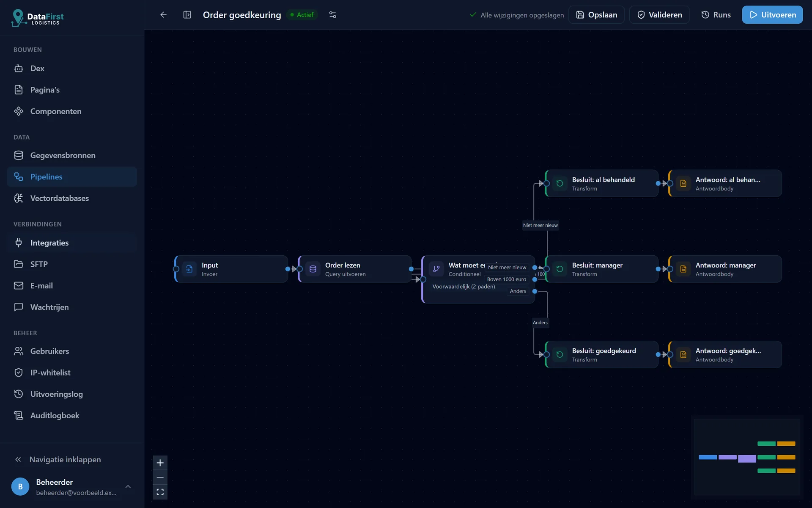
Task: Run the pipeline with Uitvoeren
Action: (x=772, y=15)
